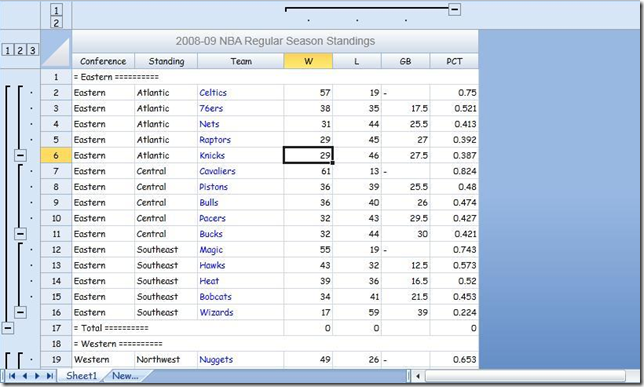Select the Celtics PCT cell 0.75

pos(454,93)
